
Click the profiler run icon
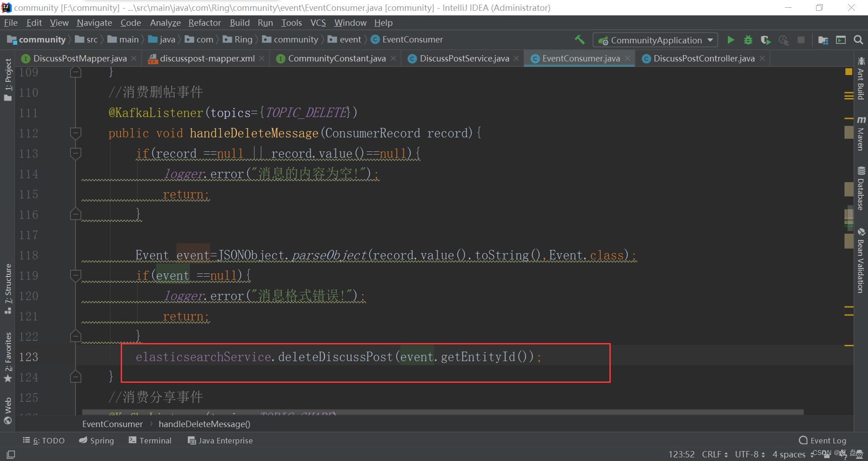(783, 40)
